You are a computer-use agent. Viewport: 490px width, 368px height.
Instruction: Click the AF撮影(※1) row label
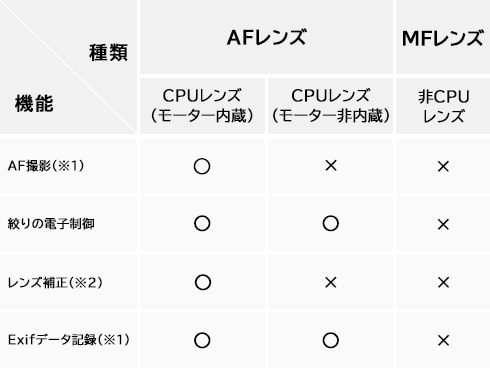46,166
